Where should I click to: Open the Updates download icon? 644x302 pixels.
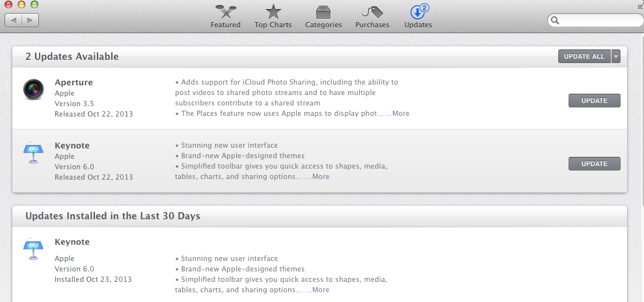coord(418,12)
